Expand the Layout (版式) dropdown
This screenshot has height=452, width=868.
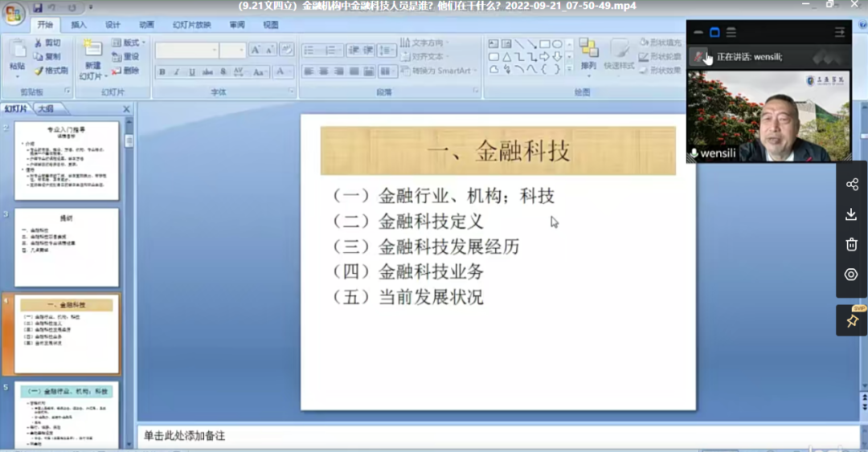(125, 43)
